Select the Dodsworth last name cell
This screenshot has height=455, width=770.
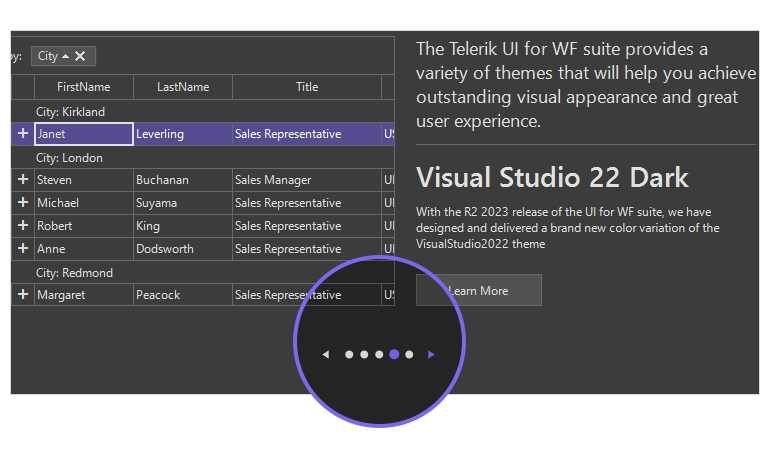pos(183,249)
